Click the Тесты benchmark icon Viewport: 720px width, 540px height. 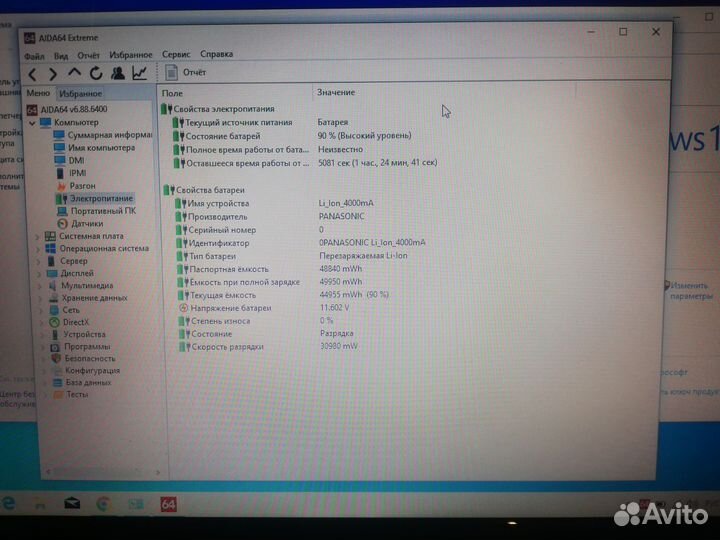pos(58,394)
